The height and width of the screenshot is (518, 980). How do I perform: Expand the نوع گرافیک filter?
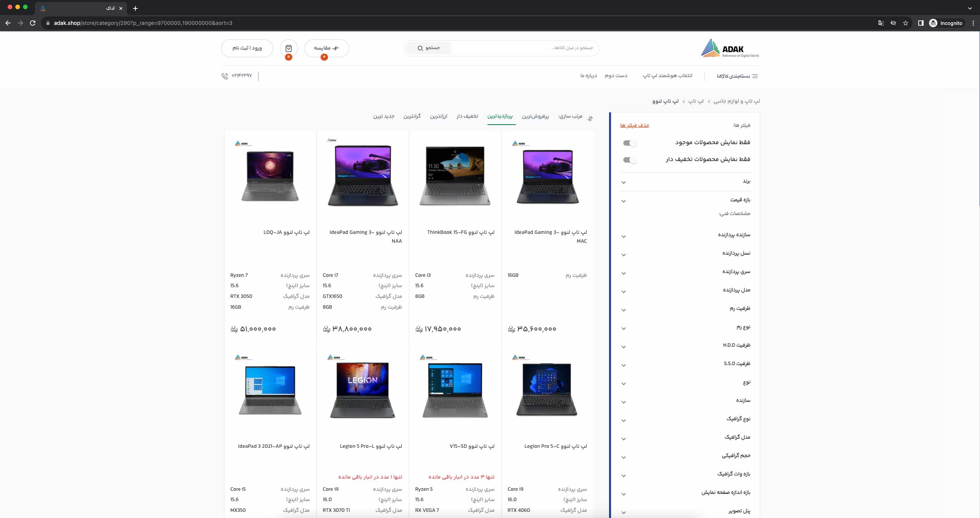point(685,419)
